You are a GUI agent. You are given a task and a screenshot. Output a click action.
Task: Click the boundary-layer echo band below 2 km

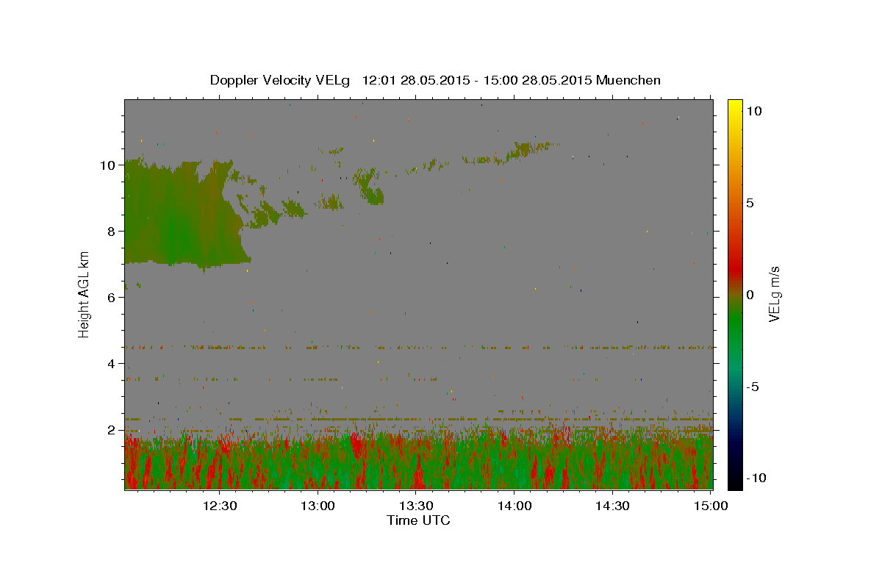(418, 459)
